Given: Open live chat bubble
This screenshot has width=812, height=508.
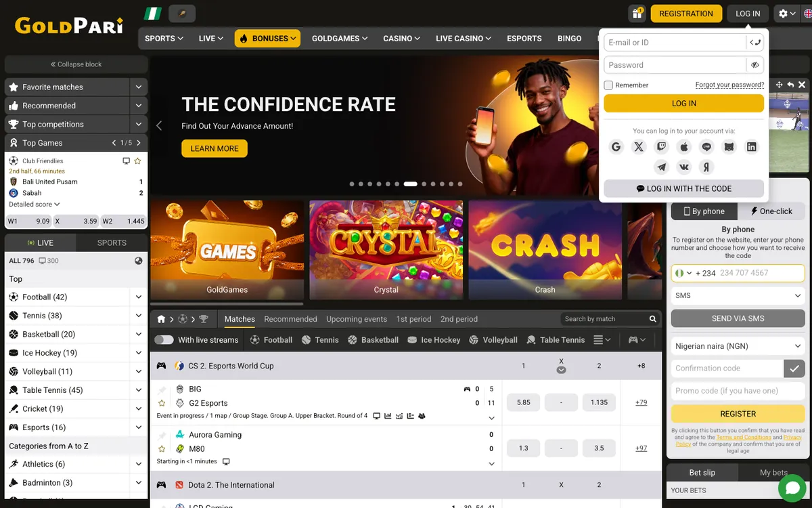Looking at the screenshot, I should (x=791, y=488).
